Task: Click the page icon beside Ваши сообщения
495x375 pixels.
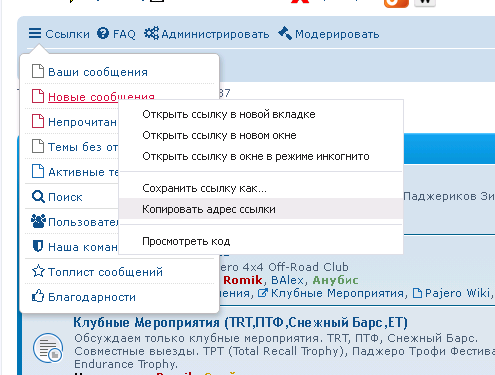Action: pos(38,71)
